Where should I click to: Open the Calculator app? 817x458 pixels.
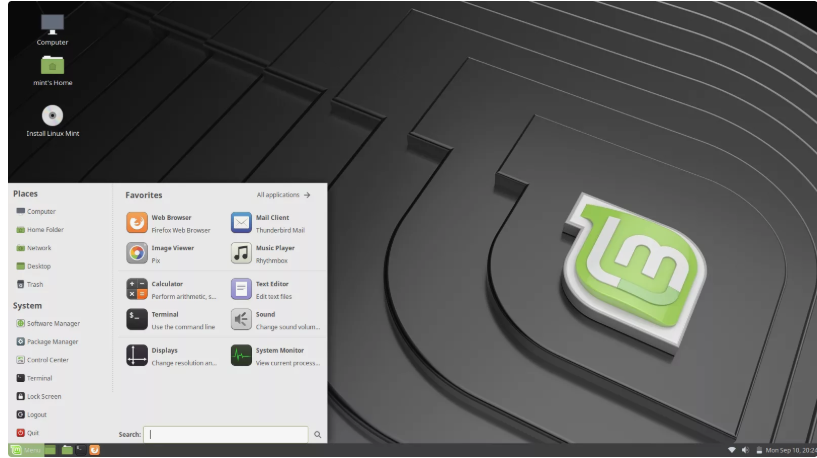coord(171,290)
